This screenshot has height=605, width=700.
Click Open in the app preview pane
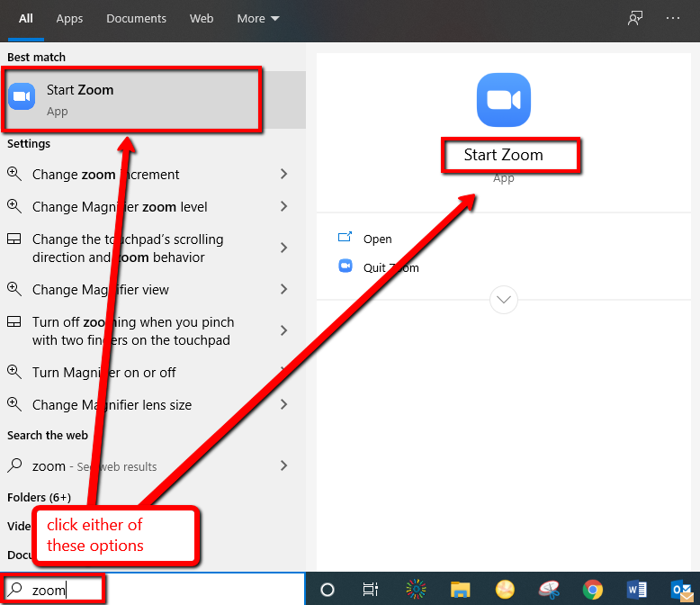pyautogui.click(x=377, y=239)
